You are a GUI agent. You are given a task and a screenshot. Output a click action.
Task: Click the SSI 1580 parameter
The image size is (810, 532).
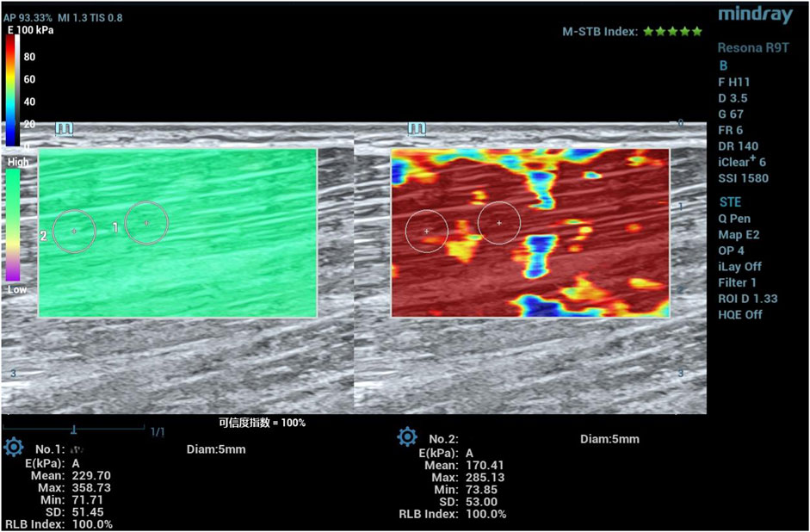[x=743, y=178]
